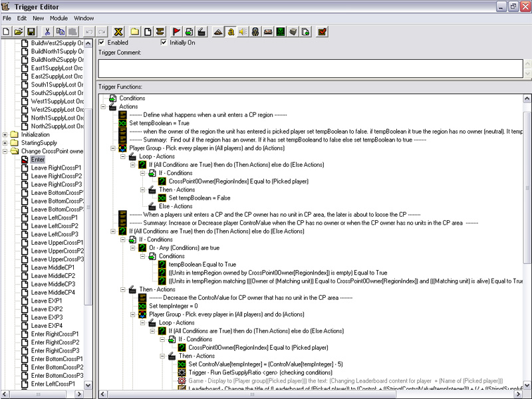Open the AI Editor module icon

[x=281, y=32]
